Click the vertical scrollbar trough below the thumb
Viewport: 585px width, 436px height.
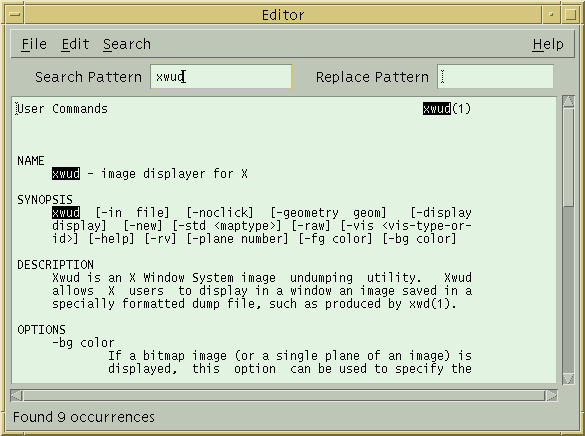click(568, 289)
